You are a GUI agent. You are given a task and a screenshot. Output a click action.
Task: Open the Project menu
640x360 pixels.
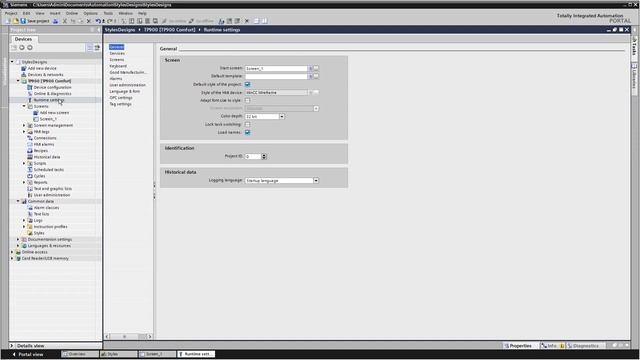tap(11, 13)
